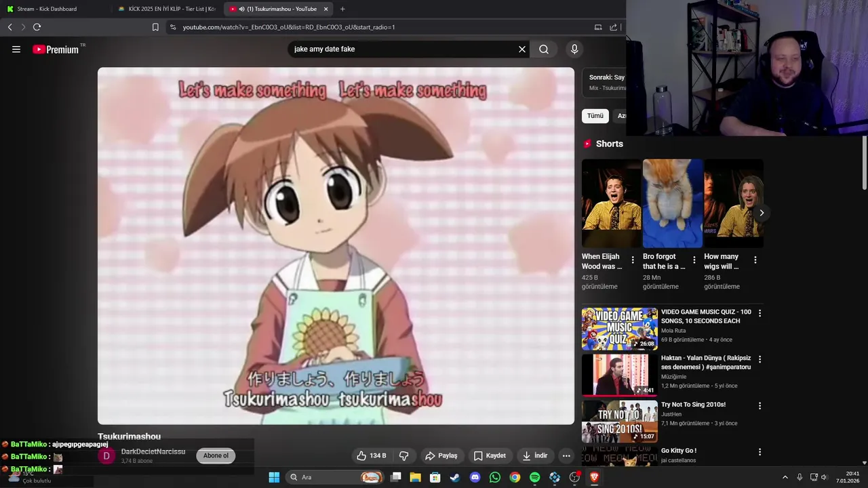Dislike the Tsukurimashou video
This screenshot has width=868, height=488.
tap(403, 455)
